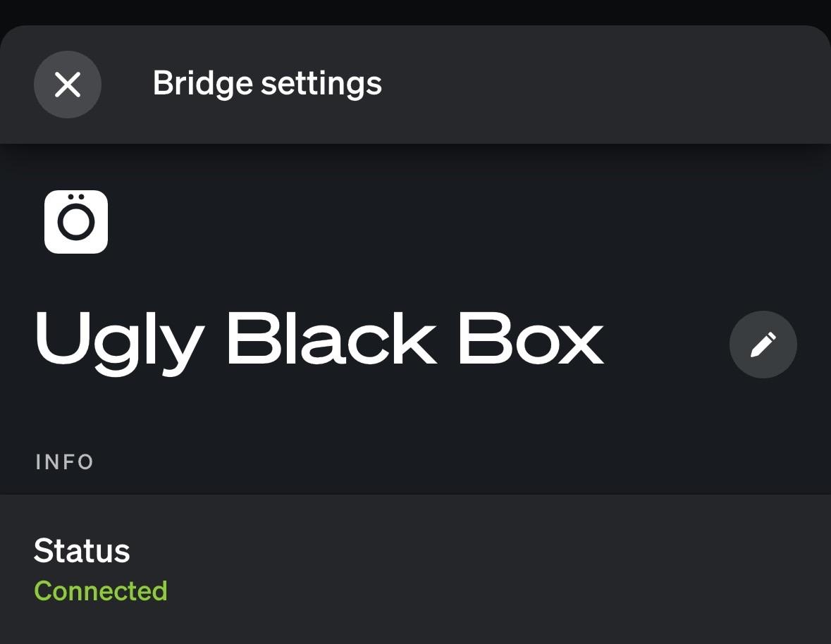This screenshot has width=831, height=644.
Task: Select the INFO section header
Action: point(65,462)
